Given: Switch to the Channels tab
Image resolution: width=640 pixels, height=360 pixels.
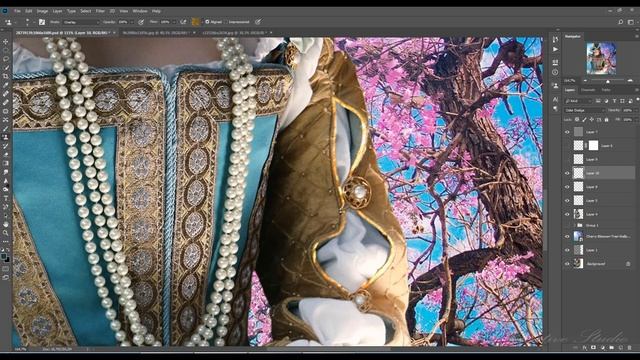Looking at the screenshot, I should 588,90.
